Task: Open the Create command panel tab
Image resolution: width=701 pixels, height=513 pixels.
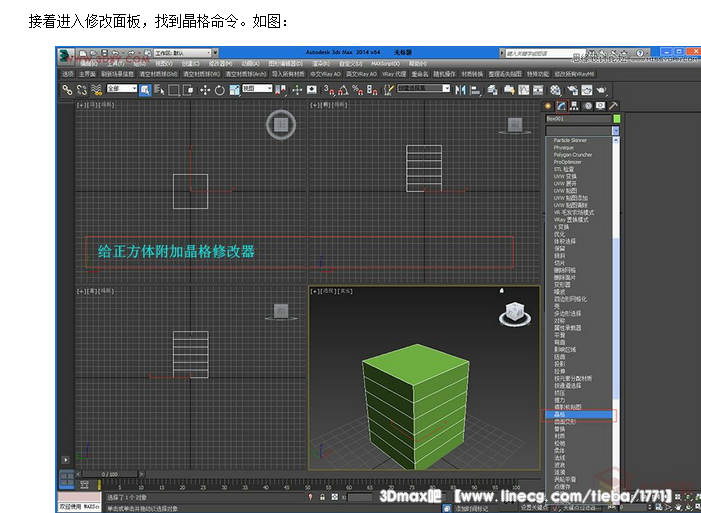Action: pyautogui.click(x=548, y=106)
